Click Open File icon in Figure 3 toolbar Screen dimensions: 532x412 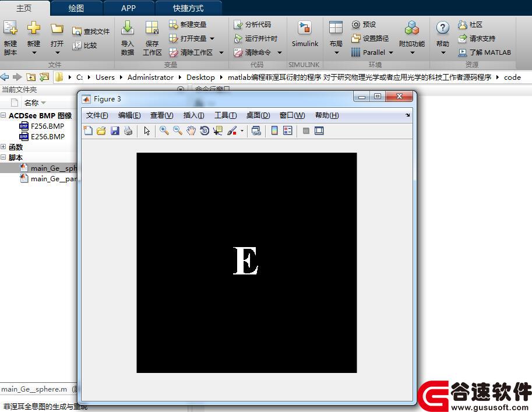[x=101, y=131]
